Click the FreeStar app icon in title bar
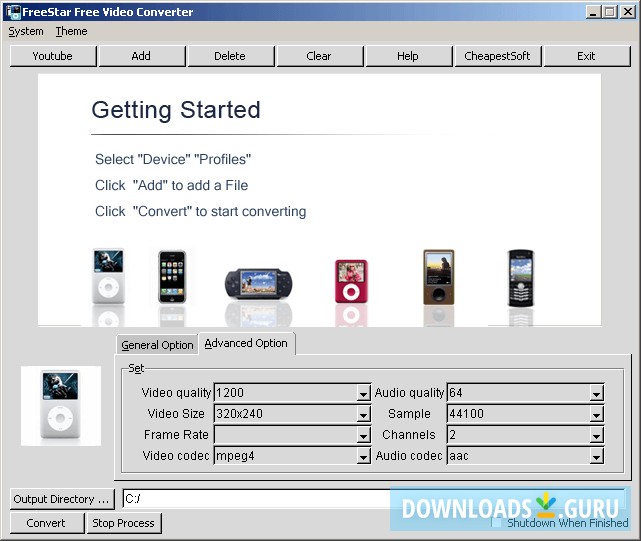 [x=13, y=12]
